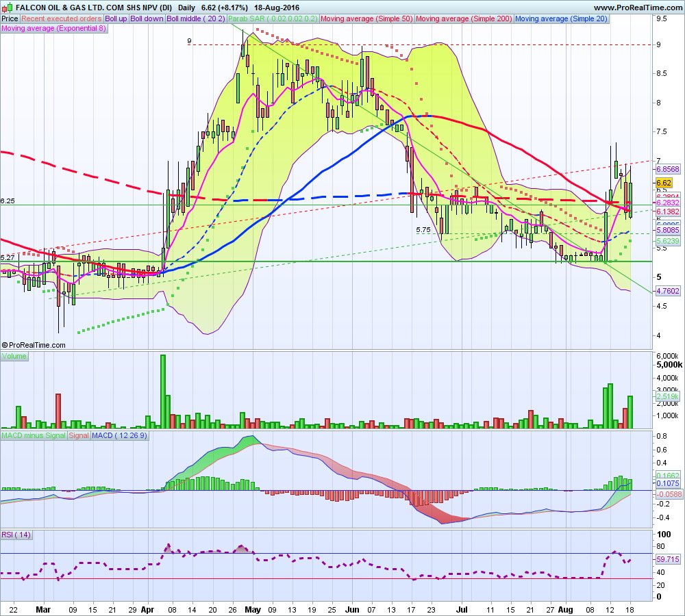This screenshot has height=616, width=685.
Task: Click the 5.75 dashed level label
Action: 423,230
